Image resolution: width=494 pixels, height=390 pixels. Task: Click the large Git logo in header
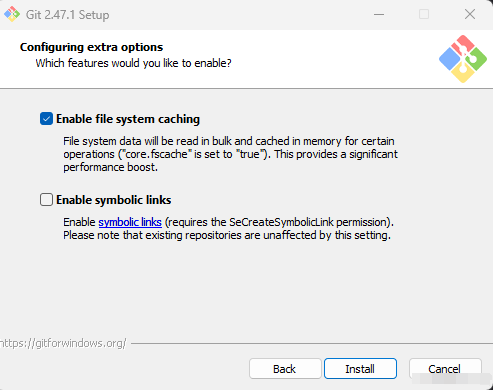coord(463,59)
